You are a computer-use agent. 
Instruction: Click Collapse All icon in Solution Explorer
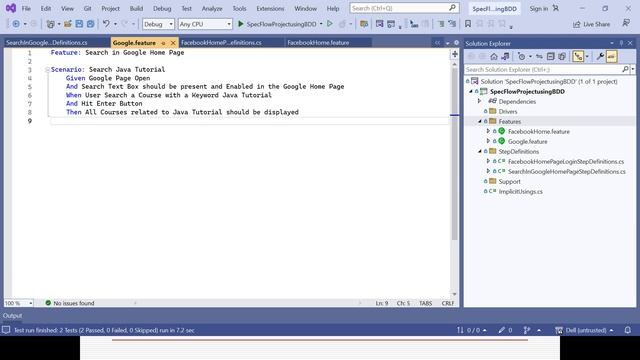(x=551, y=57)
